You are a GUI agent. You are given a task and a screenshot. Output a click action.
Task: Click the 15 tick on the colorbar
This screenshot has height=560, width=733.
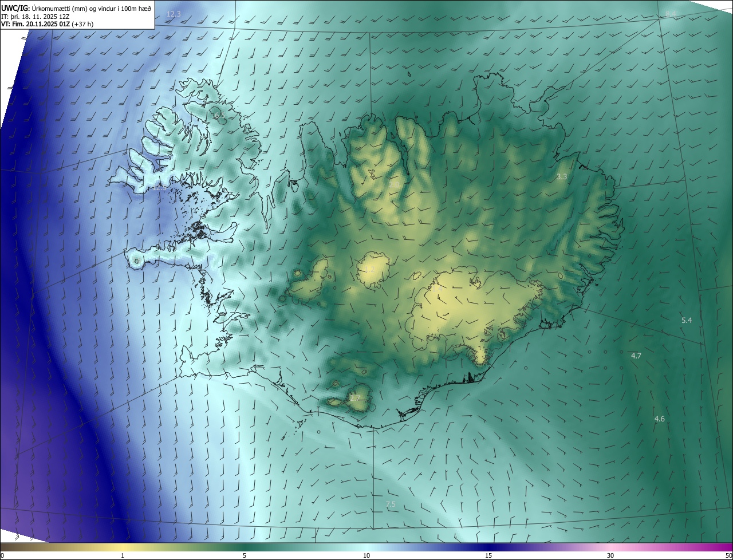(488, 556)
